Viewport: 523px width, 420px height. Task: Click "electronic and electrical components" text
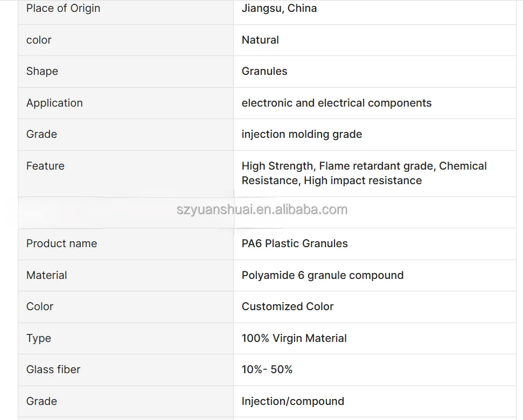coord(337,103)
